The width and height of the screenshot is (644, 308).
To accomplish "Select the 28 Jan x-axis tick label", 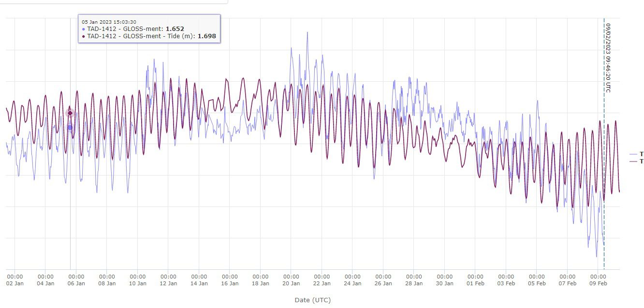I will 414,283.
